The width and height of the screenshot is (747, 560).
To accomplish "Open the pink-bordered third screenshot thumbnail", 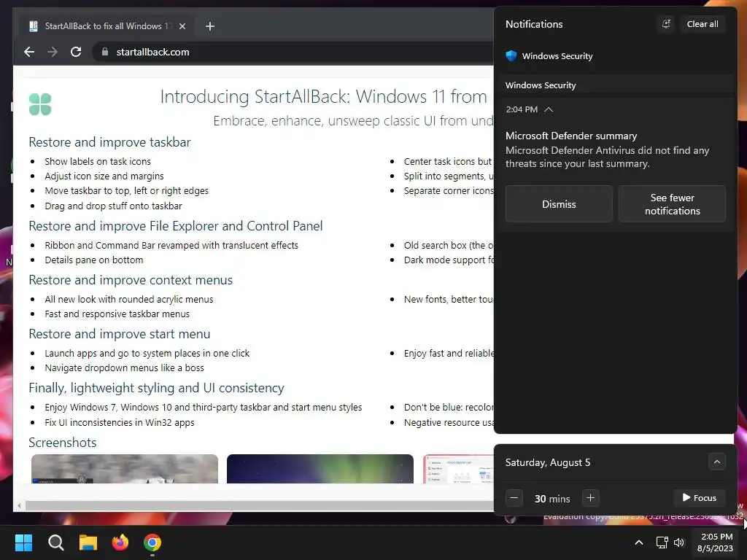I will [458, 469].
